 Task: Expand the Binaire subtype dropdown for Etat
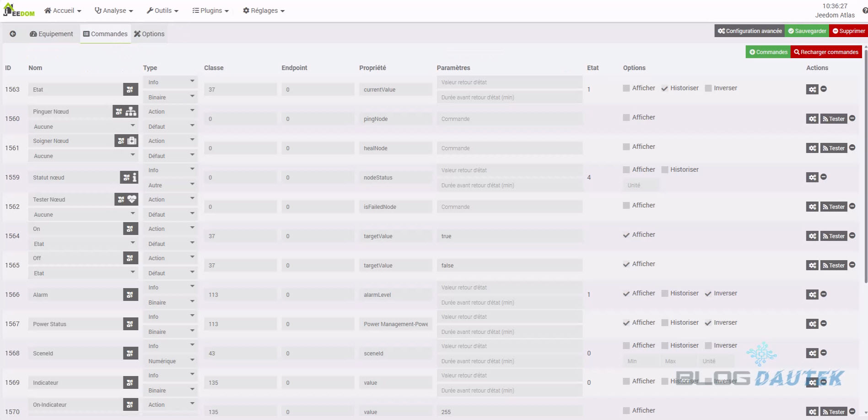[170, 97]
